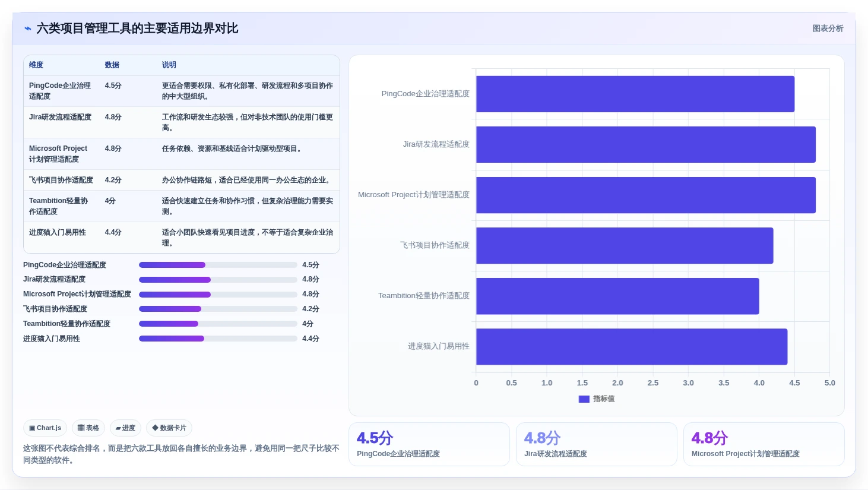Click the Microsoft Project chart bar
This screenshot has height=490, width=868.
(646, 195)
